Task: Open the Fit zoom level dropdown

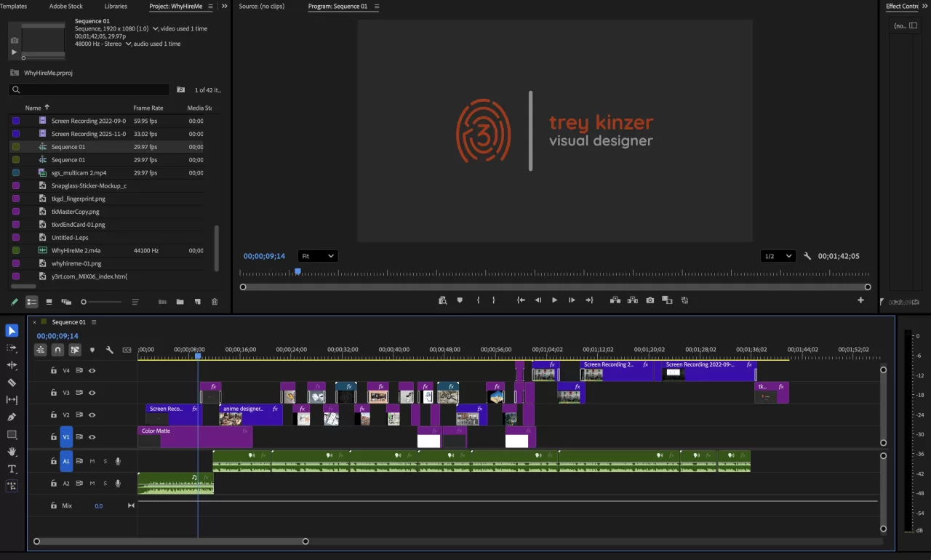Action: tap(318, 256)
